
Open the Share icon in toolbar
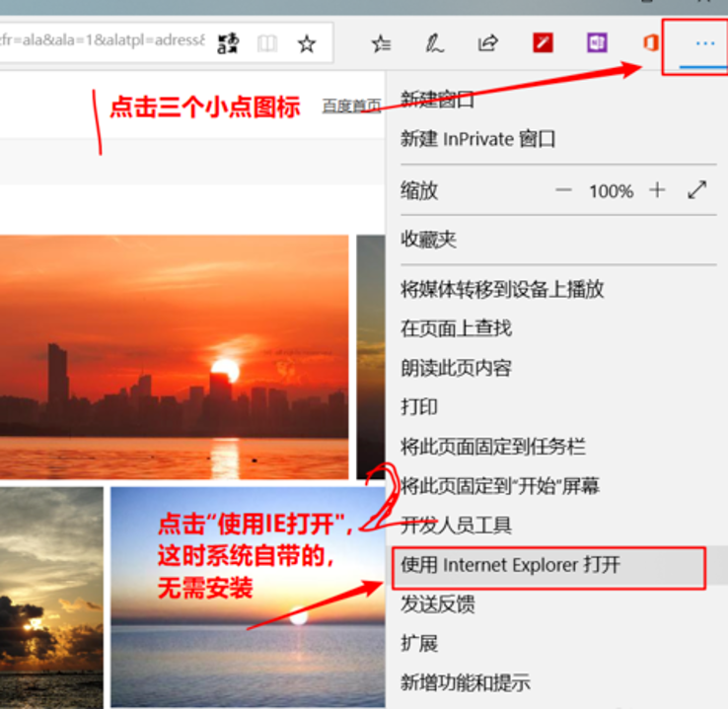487,43
